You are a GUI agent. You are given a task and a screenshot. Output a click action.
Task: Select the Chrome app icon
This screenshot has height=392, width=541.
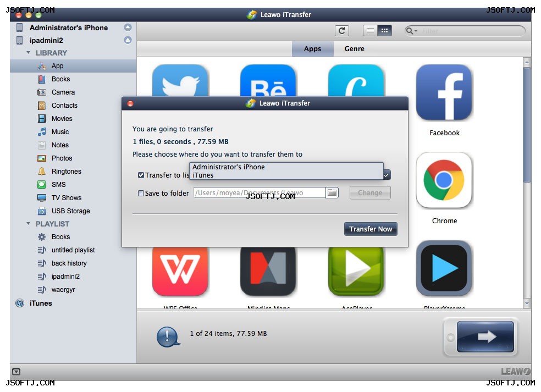pyautogui.click(x=444, y=180)
